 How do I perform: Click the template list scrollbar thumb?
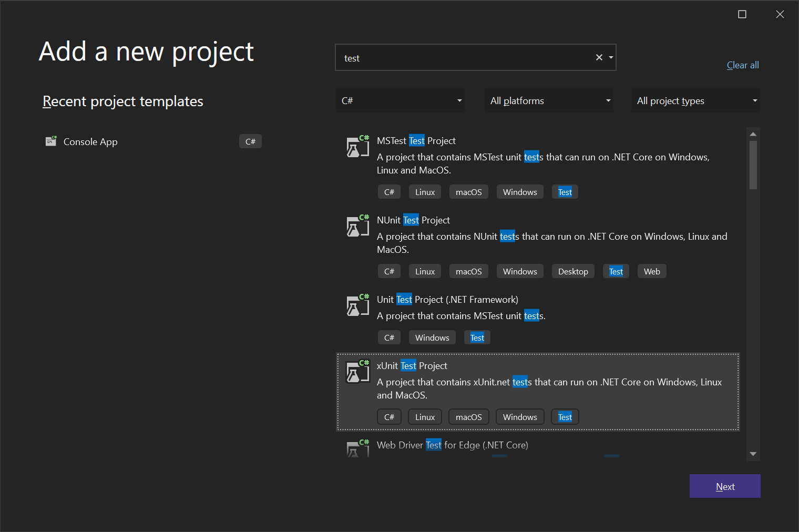[753, 165]
